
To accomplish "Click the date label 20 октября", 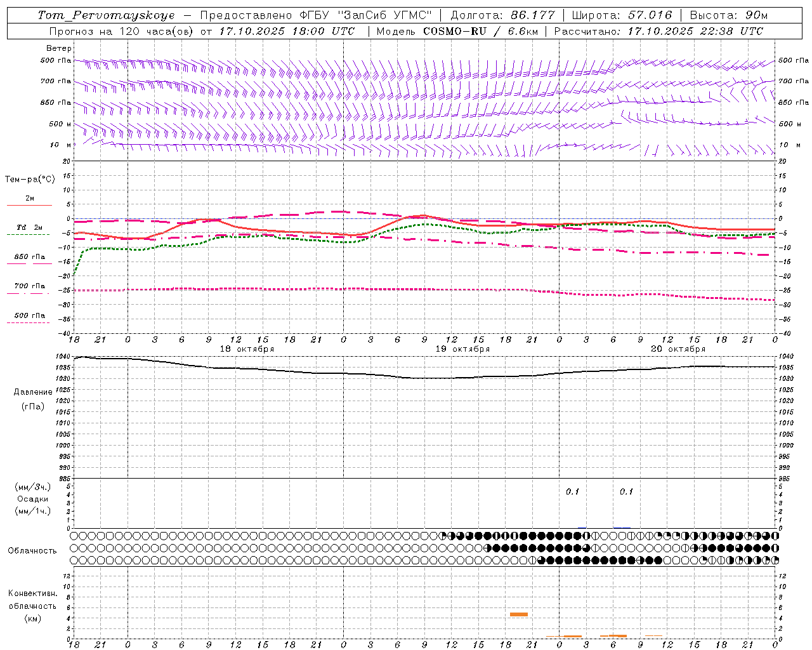I will pos(678,349).
